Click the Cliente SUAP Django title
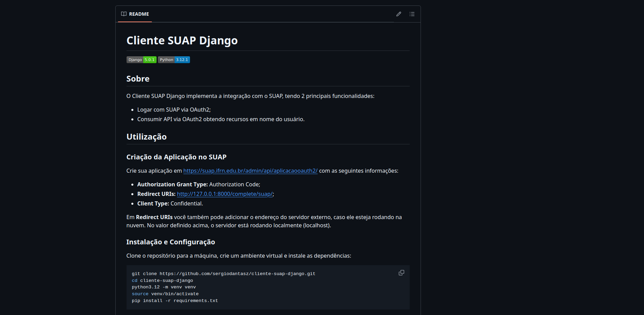The width and height of the screenshot is (644, 315). (x=182, y=40)
